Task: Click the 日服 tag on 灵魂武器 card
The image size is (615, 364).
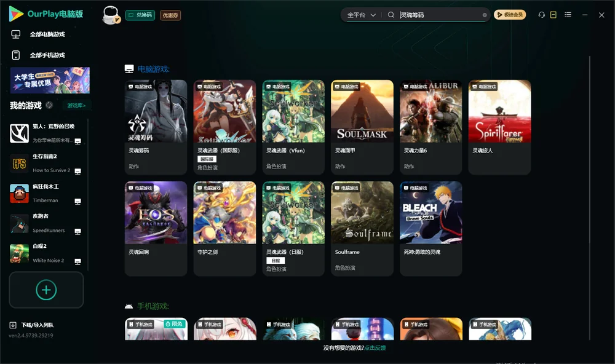Action: pos(276,261)
